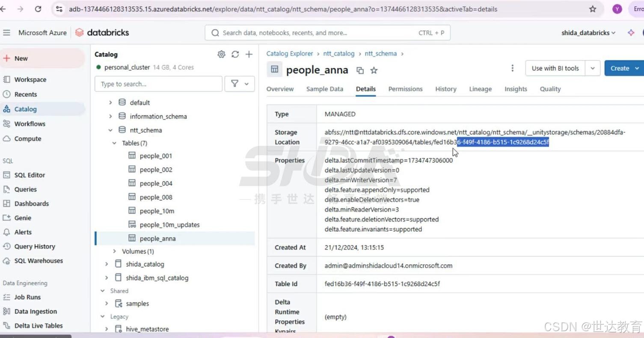Open the three-dot kebab menu
The width and height of the screenshot is (644, 338).
click(x=512, y=68)
